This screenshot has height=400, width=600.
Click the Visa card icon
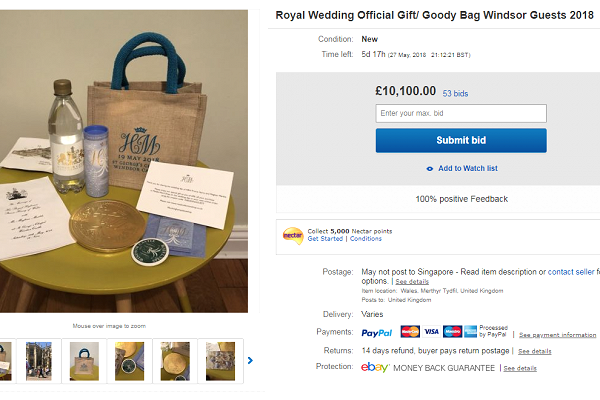pyautogui.click(x=431, y=332)
